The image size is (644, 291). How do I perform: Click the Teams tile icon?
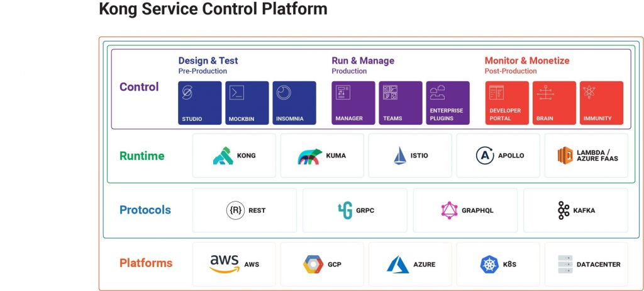[x=390, y=92]
